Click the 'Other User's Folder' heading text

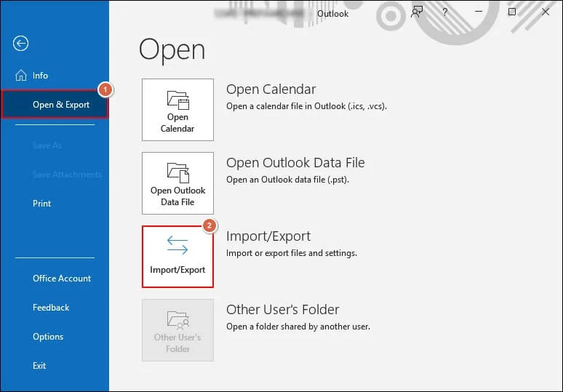coord(282,309)
